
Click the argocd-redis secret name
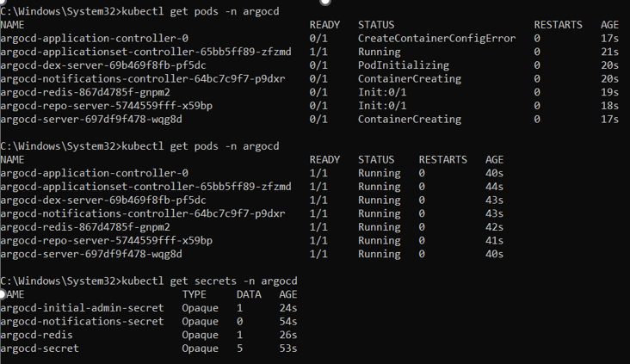(37, 335)
